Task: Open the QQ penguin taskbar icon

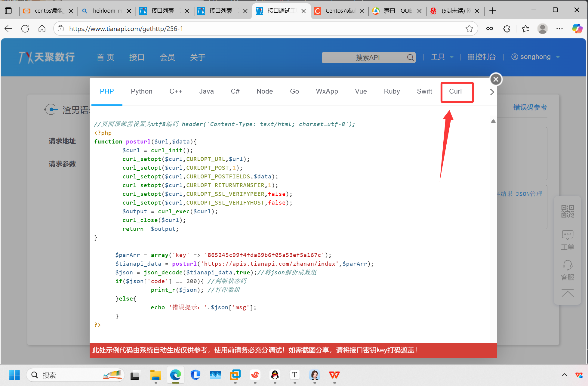Action: [x=275, y=375]
